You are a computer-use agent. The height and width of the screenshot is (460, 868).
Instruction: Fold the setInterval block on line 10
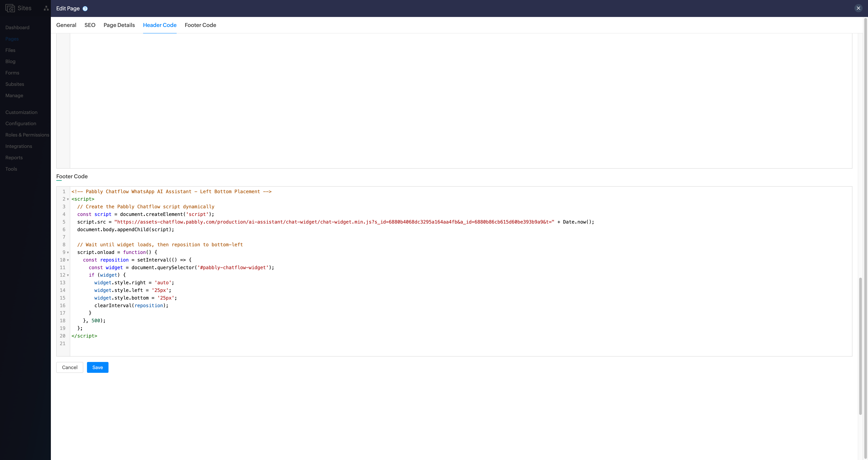(x=68, y=260)
